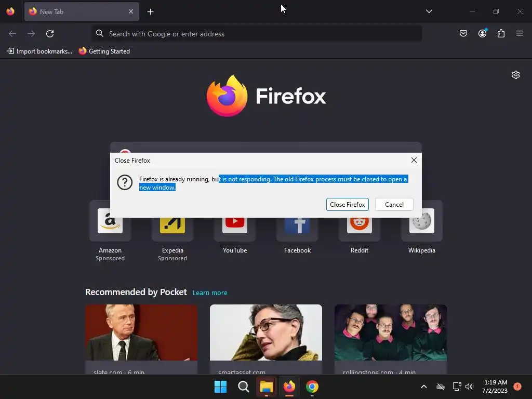
Task: Close the New Tab tab
Action: (131, 11)
